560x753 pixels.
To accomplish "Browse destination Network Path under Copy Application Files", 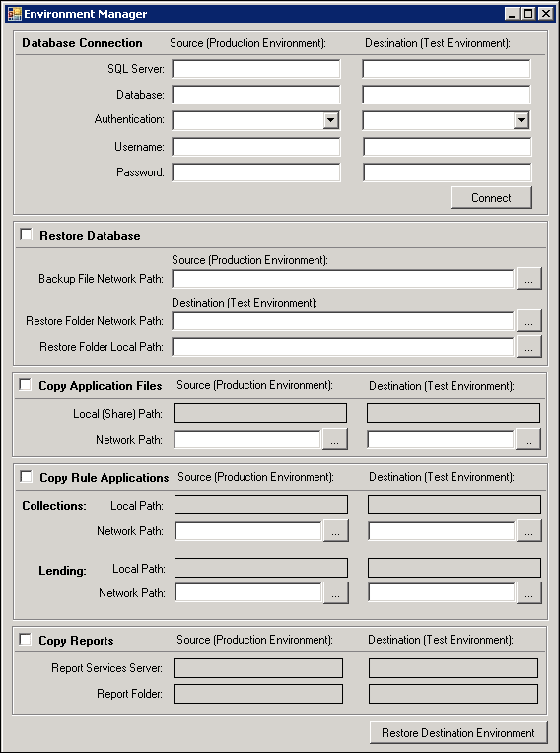I will 527,440.
